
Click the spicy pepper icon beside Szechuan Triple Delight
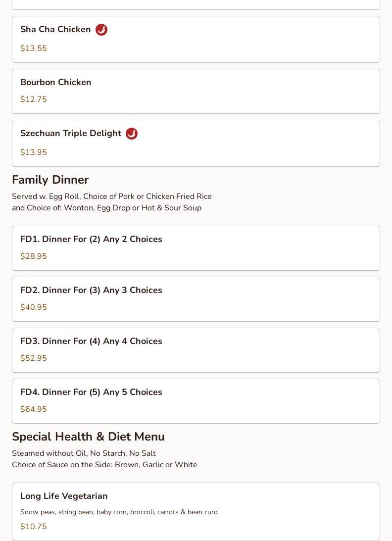click(132, 134)
